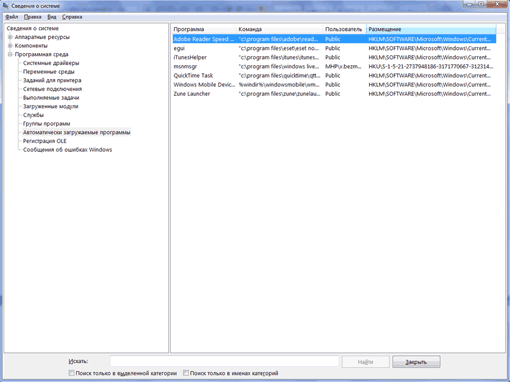Expand the Аппаратные ресурсы tree node
The height and width of the screenshot is (382, 510).
[10, 37]
